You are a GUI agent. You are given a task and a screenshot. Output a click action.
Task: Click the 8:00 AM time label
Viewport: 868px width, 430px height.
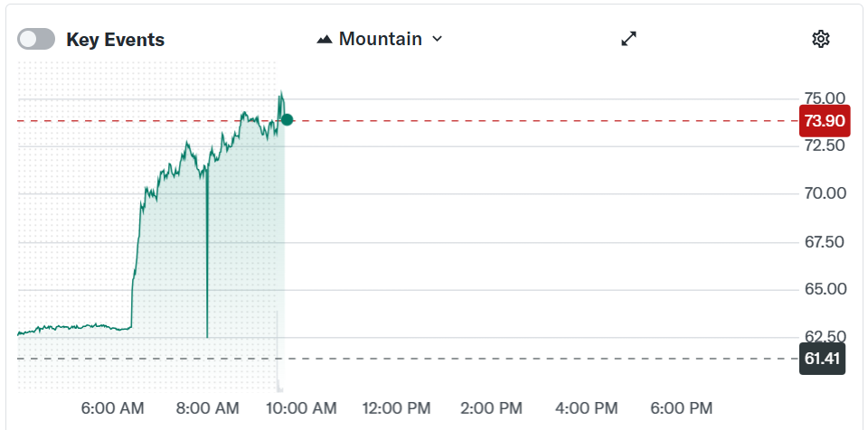(x=208, y=408)
